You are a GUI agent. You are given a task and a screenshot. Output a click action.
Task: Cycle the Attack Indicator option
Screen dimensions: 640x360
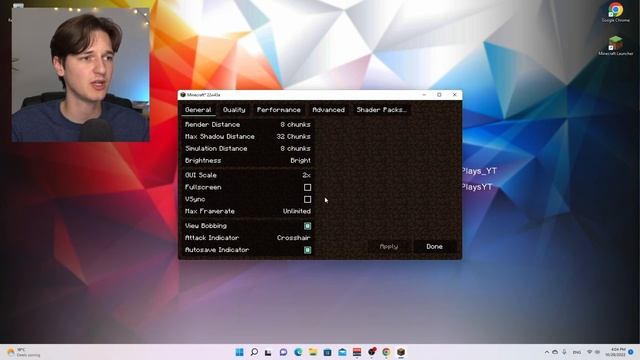coord(248,238)
